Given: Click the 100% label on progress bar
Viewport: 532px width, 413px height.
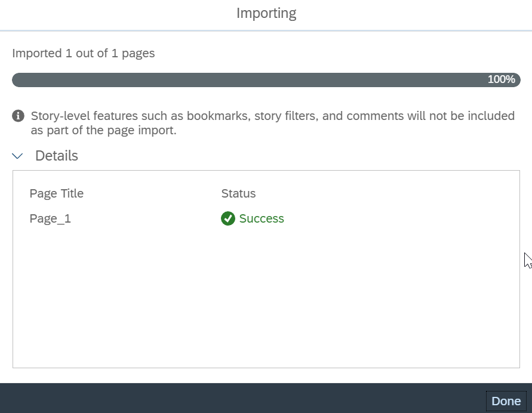Looking at the screenshot, I should [501, 79].
